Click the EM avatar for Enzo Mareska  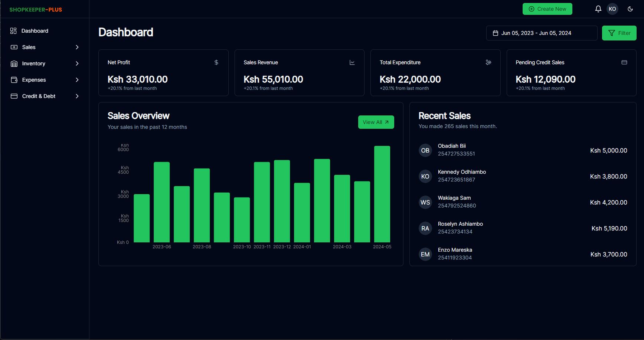click(425, 254)
